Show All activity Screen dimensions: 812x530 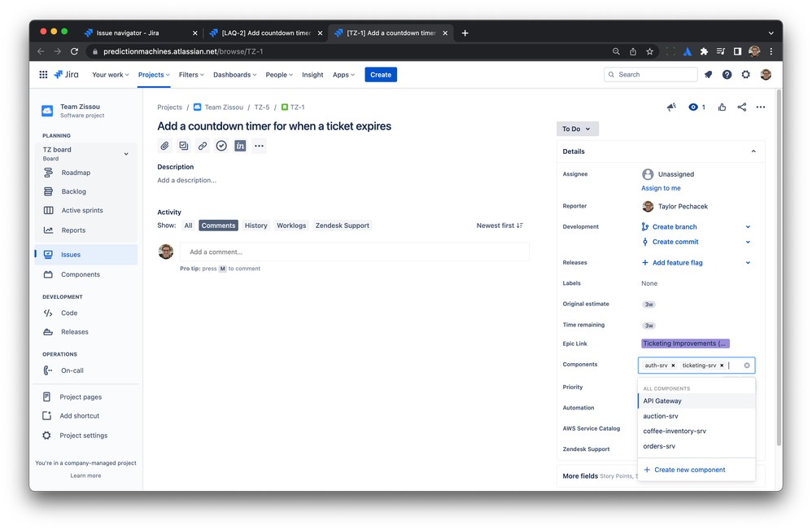pyautogui.click(x=188, y=226)
